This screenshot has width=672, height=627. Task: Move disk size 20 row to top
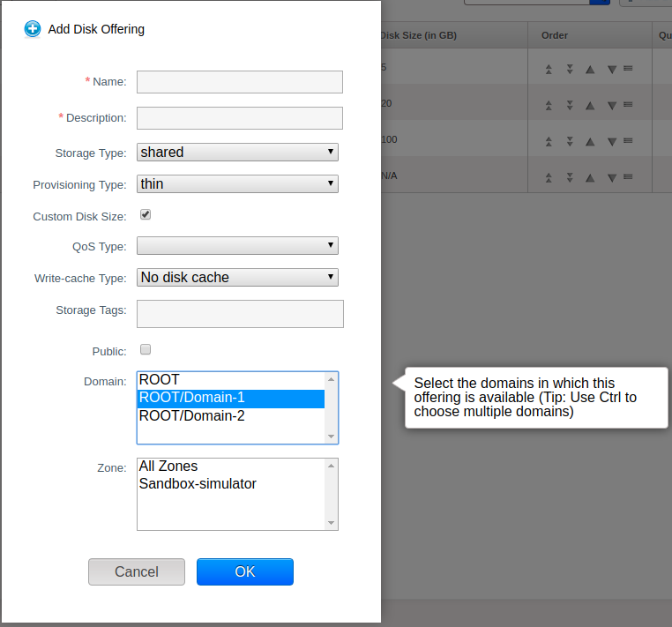[x=549, y=105]
